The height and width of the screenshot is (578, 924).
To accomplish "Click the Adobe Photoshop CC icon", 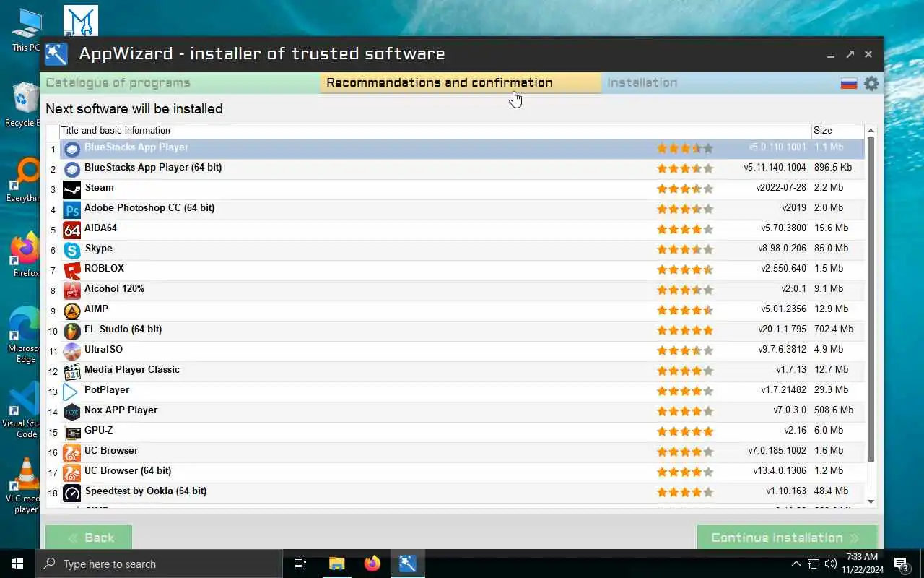I will (71, 210).
